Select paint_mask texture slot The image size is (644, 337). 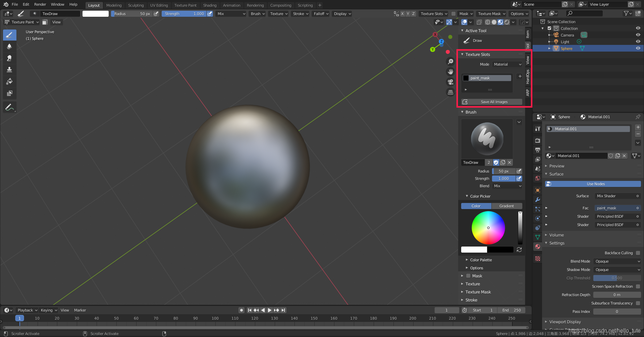point(487,78)
